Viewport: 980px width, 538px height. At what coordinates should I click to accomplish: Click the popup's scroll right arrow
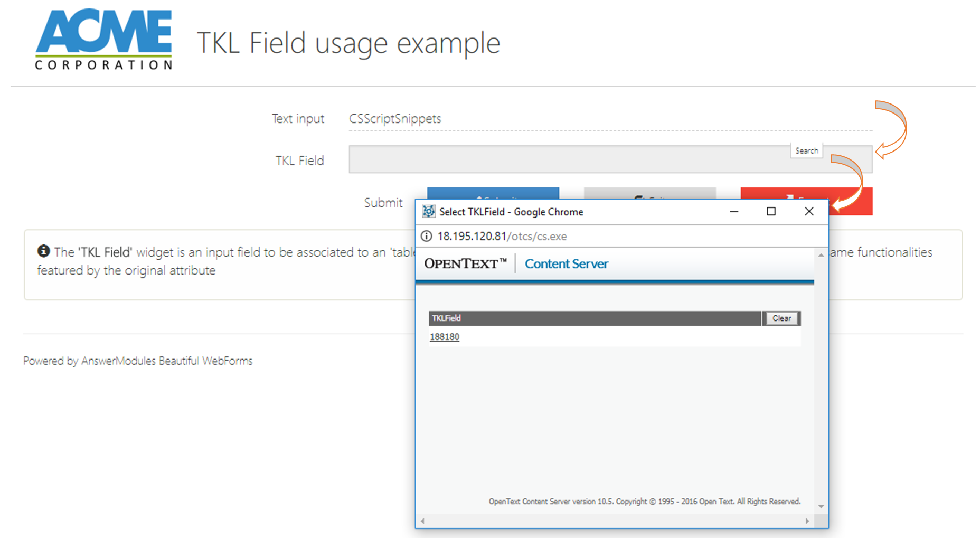(807, 521)
